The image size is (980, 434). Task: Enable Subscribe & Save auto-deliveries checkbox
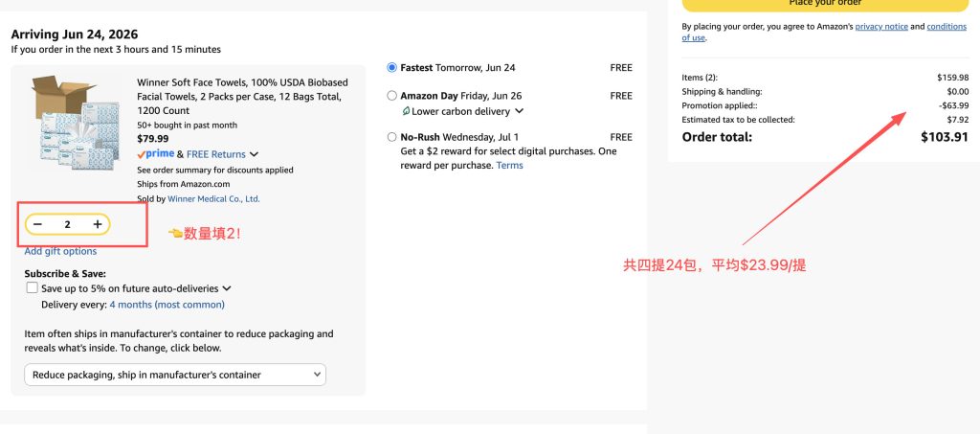[x=32, y=287]
